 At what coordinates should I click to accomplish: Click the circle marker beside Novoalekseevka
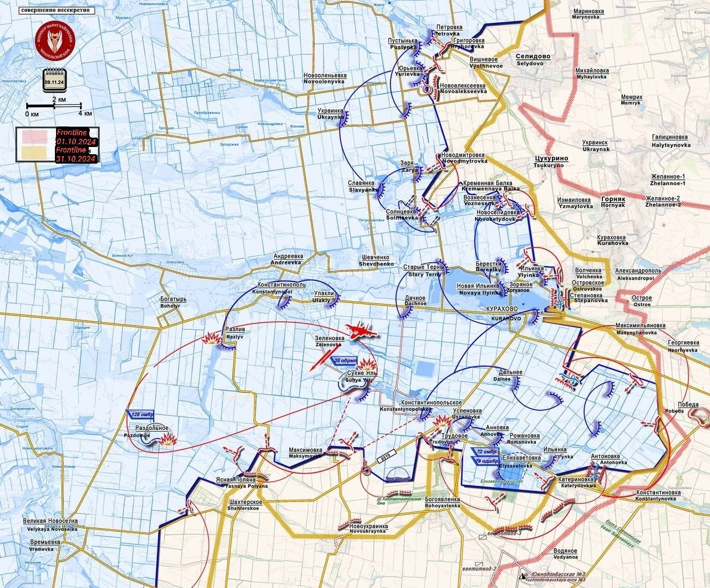[427, 88]
